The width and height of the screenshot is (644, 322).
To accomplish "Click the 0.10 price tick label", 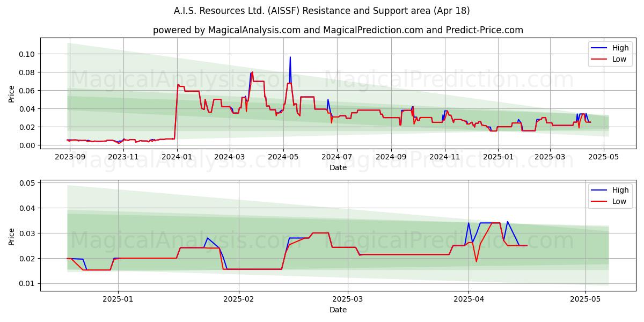I will pyautogui.click(x=27, y=54).
